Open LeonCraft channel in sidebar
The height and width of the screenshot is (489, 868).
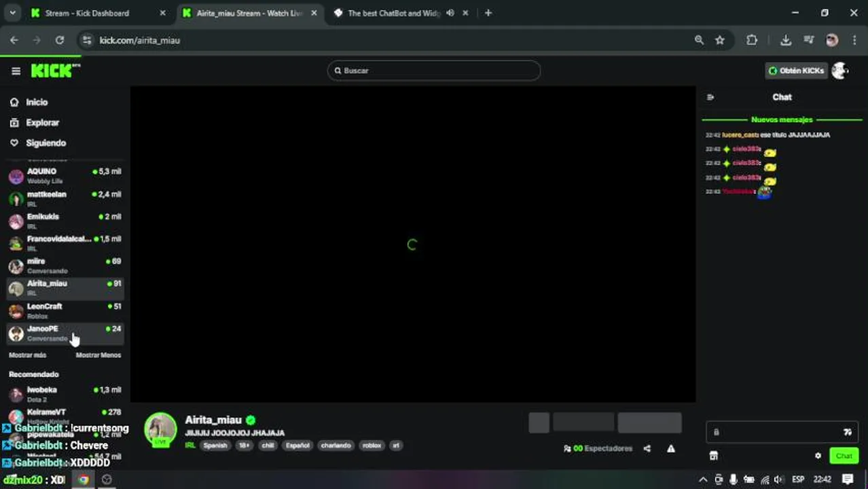tap(65, 310)
